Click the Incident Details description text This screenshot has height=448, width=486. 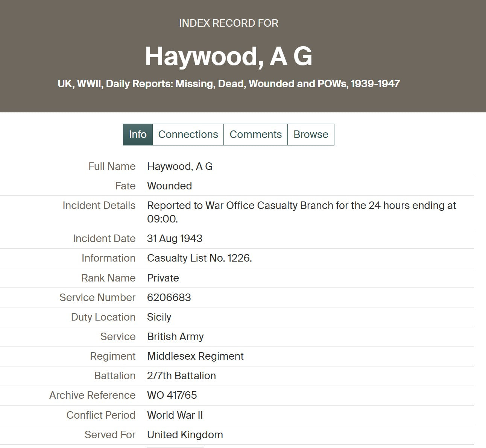302,212
